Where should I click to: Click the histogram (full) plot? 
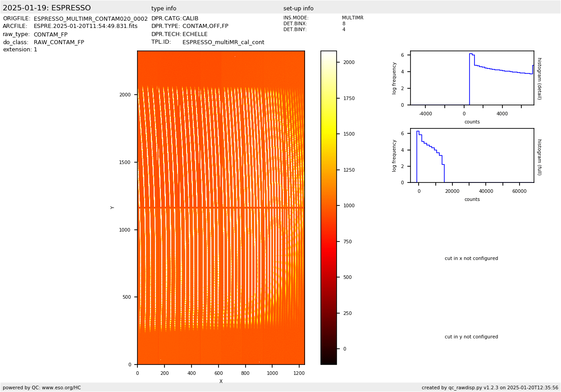[x=472, y=155]
